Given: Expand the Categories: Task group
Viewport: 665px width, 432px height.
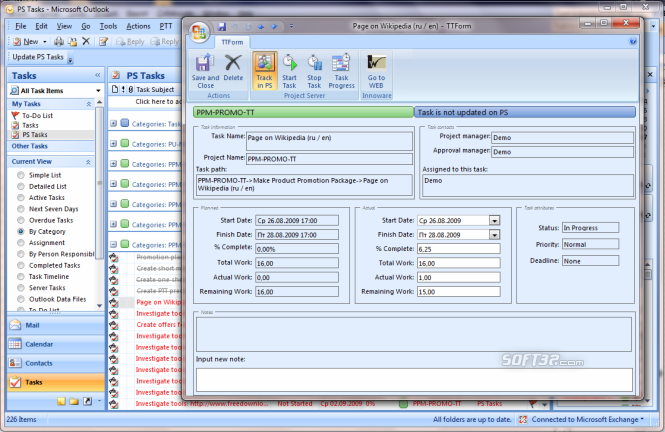Looking at the screenshot, I should pyautogui.click(x=113, y=123).
